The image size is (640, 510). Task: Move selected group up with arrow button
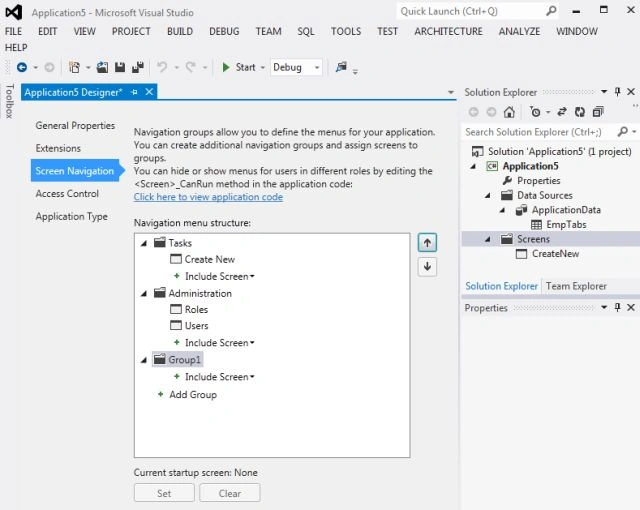coord(427,243)
